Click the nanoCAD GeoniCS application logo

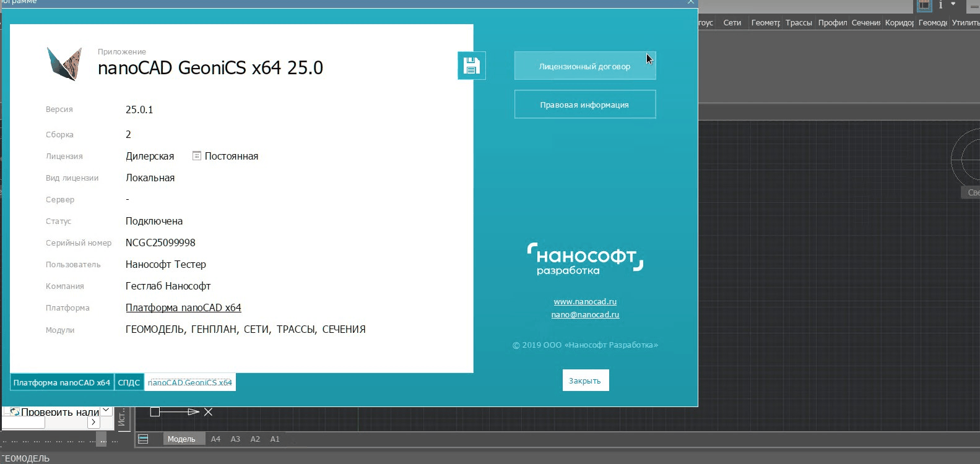(64, 64)
